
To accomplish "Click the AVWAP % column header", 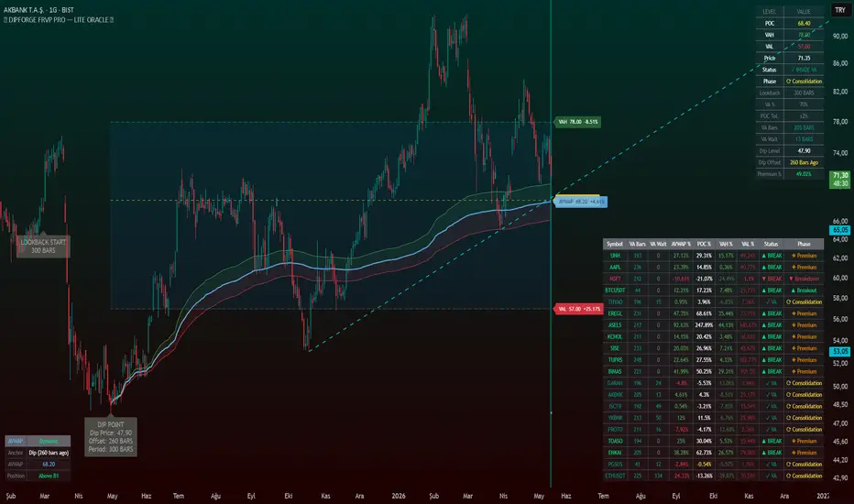I will tap(681, 244).
